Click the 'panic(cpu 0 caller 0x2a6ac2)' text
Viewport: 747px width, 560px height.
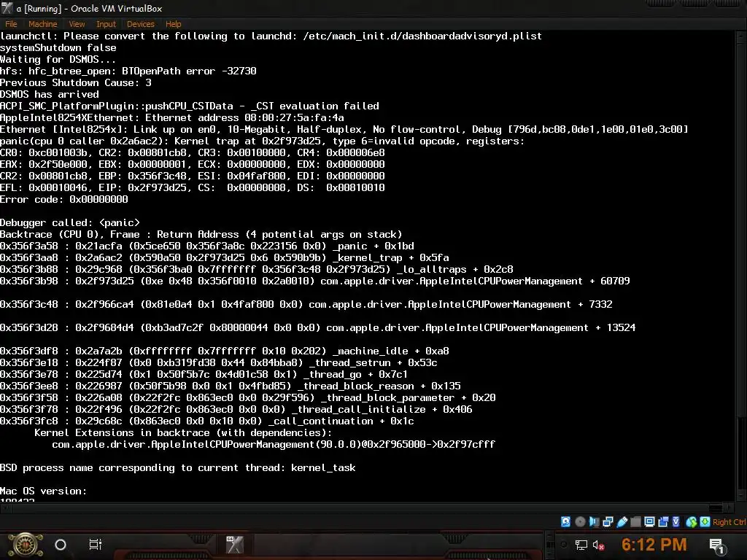point(84,141)
